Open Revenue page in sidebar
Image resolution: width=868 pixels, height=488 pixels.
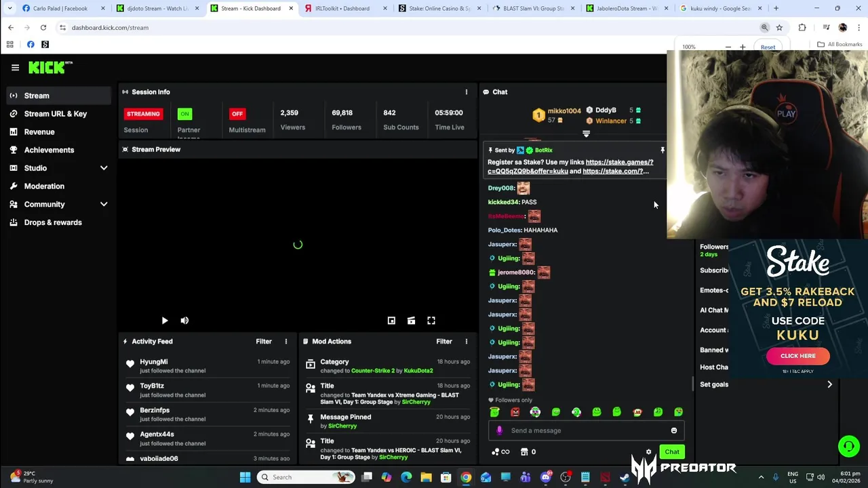tap(39, 132)
